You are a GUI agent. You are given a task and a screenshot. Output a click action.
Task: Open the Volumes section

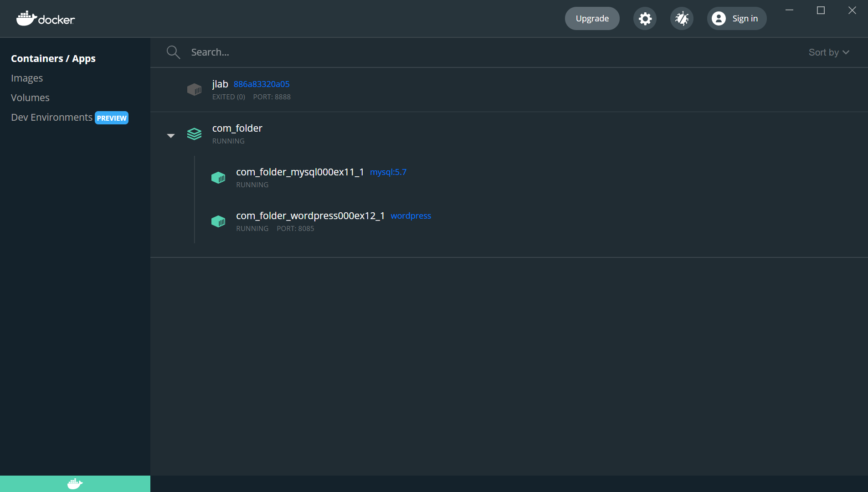point(30,97)
